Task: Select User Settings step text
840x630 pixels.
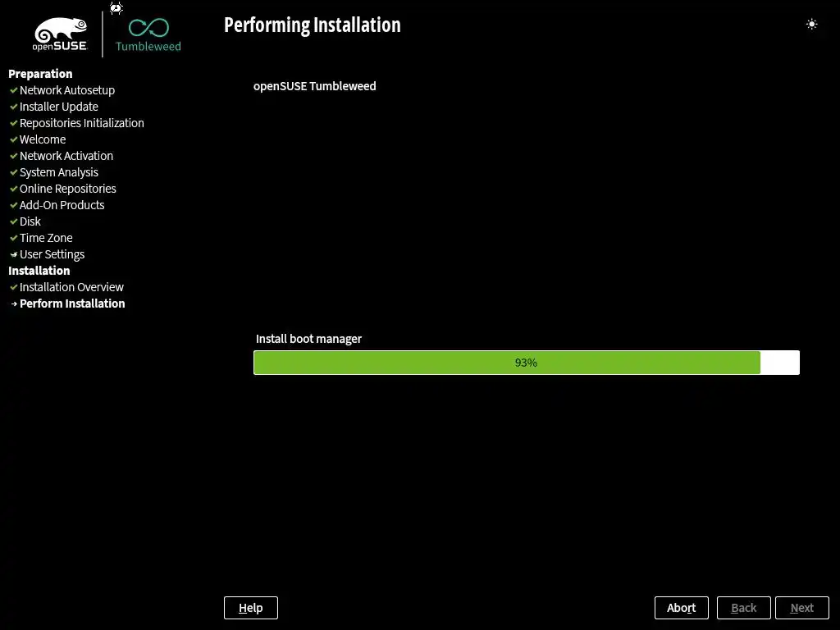Action: click(52, 254)
